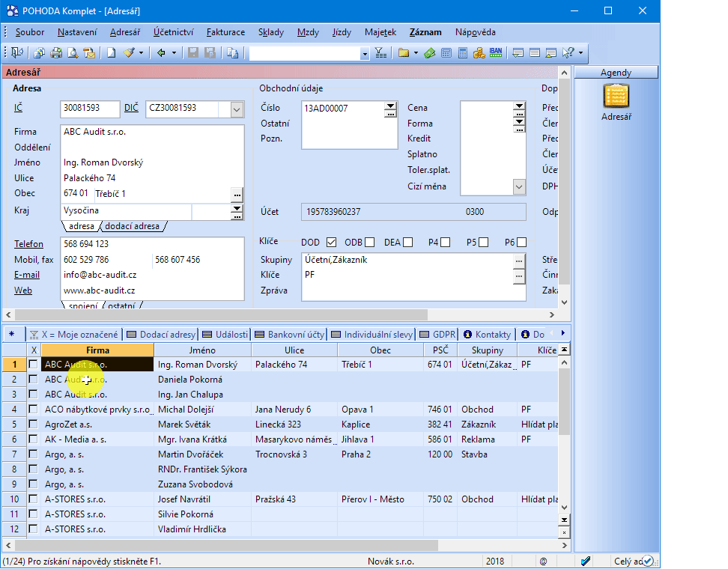Click the E-mail link label

tap(26, 275)
